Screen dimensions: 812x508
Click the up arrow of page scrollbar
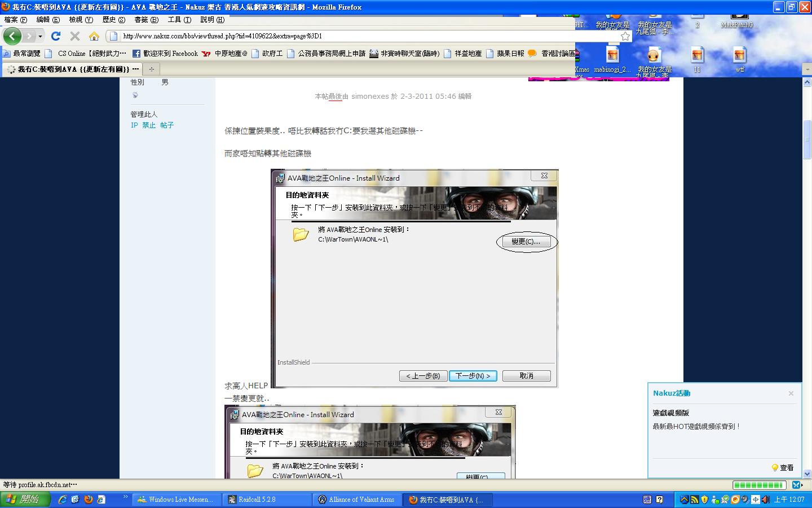[807, 82]
